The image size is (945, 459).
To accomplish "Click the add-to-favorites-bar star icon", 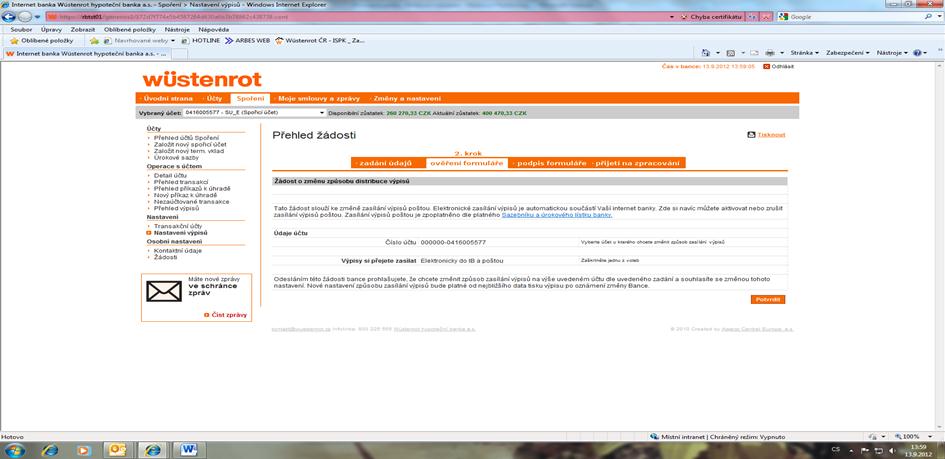I will pyautogui.click(x=94, y=40).
